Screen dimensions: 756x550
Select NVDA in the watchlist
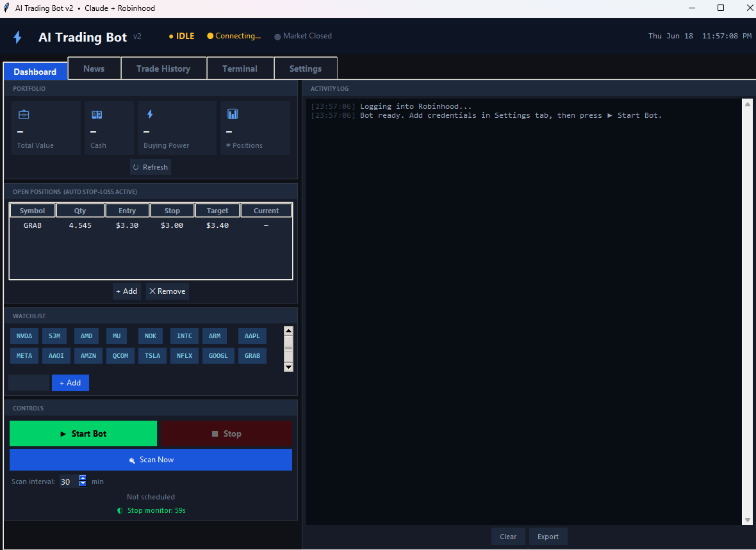point(24,336)
